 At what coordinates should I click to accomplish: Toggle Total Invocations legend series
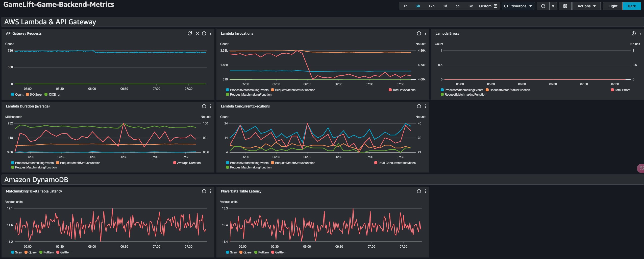pos(402,90)
